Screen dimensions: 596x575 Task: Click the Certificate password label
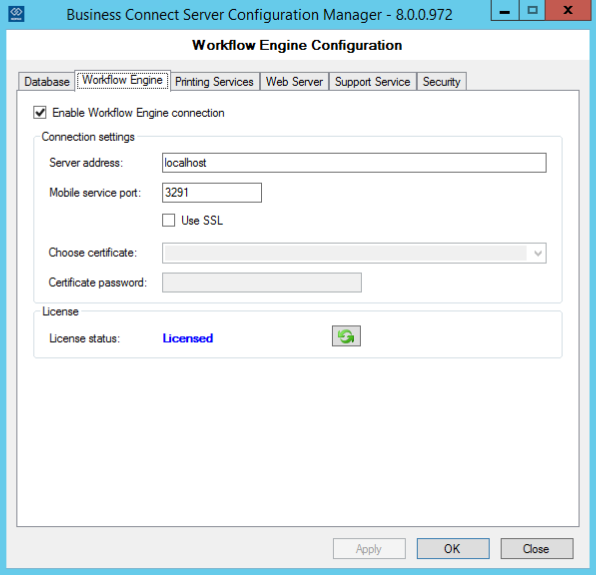[98, 282]
